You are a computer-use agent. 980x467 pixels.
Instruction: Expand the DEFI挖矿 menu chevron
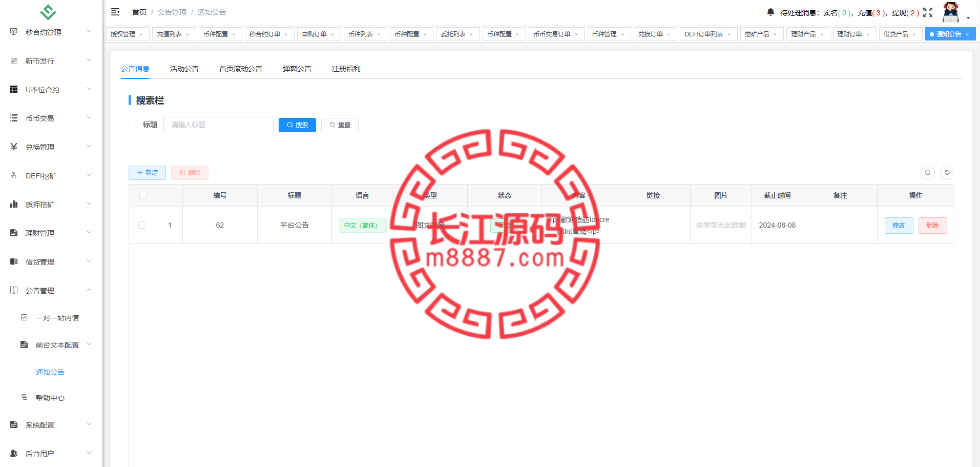pyautogui.click(x=89, y=175)
